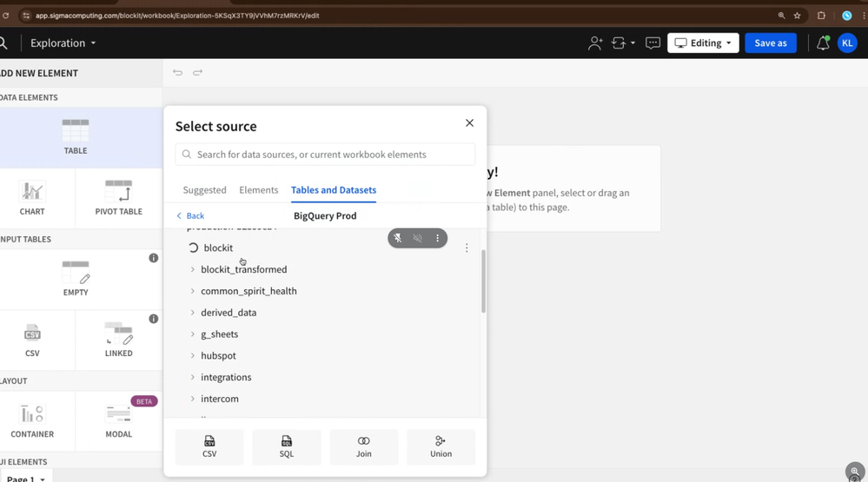Image resolution: width=868 pixels, height=482 pixels.
Task: Toggle the camera off overlay icon
Action: coord(417,238)
